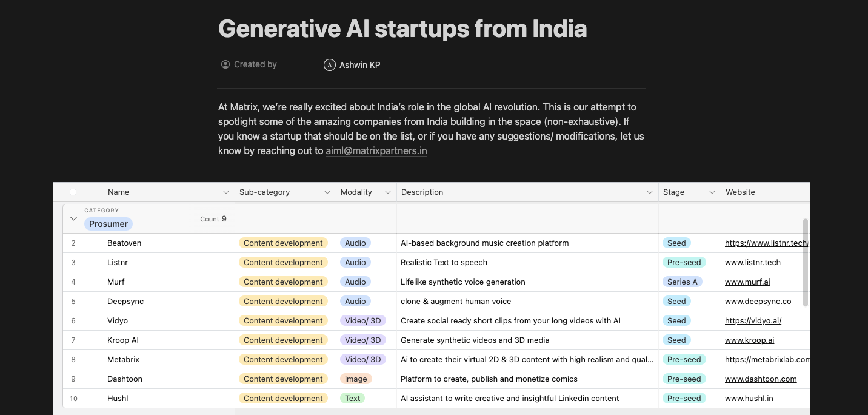
Task: Click Content development tag in Murf row
Action: 283,282
